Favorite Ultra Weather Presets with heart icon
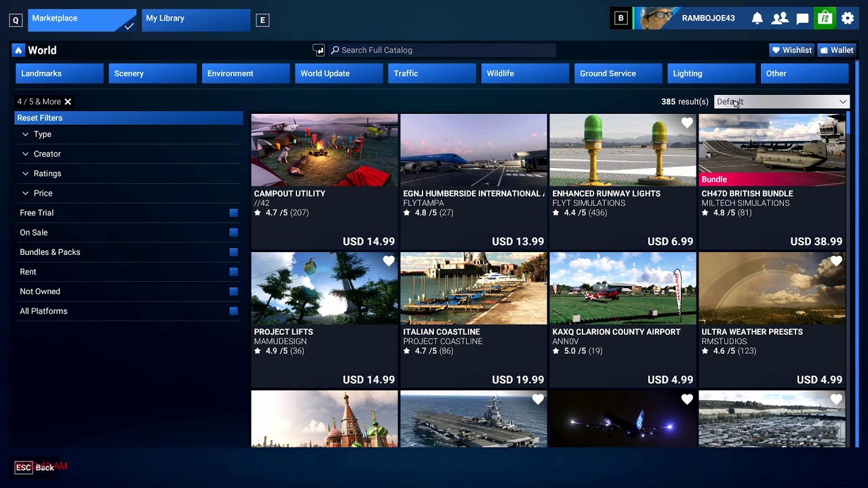This screenshot has width=868, height=488. tap(836, 261)
